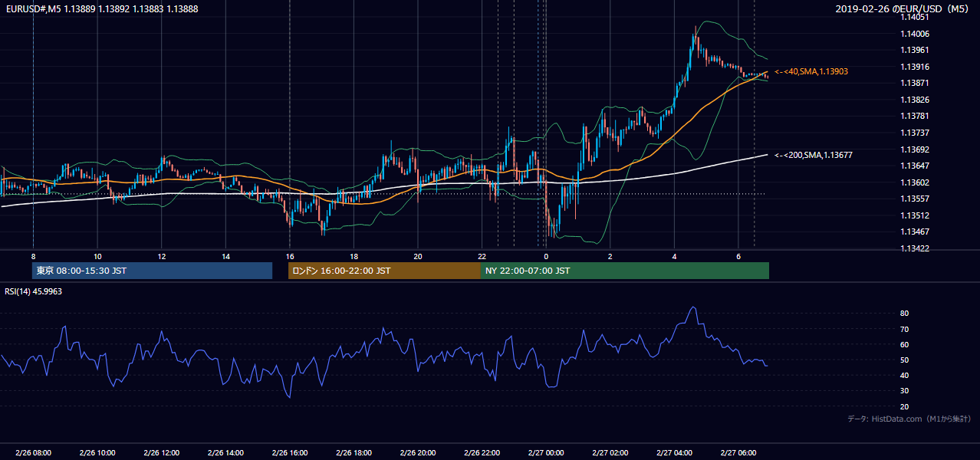980x460 pixels.
Task: Click price level 1.13961 on the axis
Action: [915, 50]
